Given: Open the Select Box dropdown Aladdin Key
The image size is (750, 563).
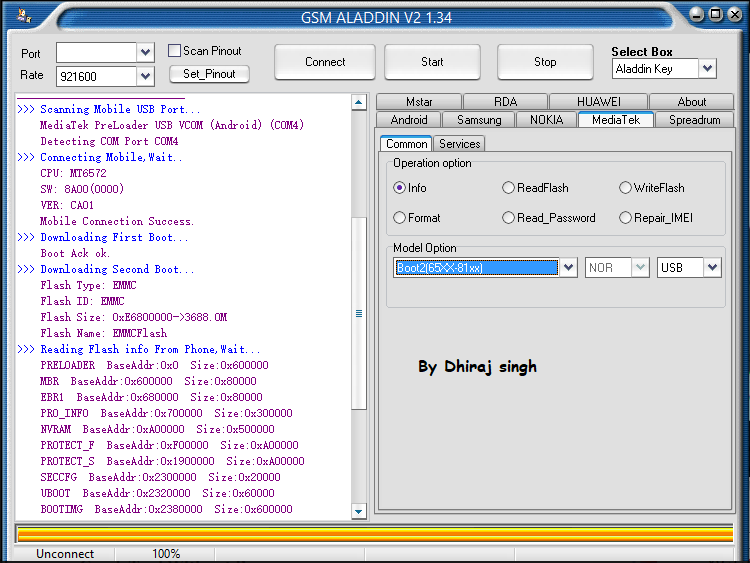Looking at the screenshot, I should point(707,68).
